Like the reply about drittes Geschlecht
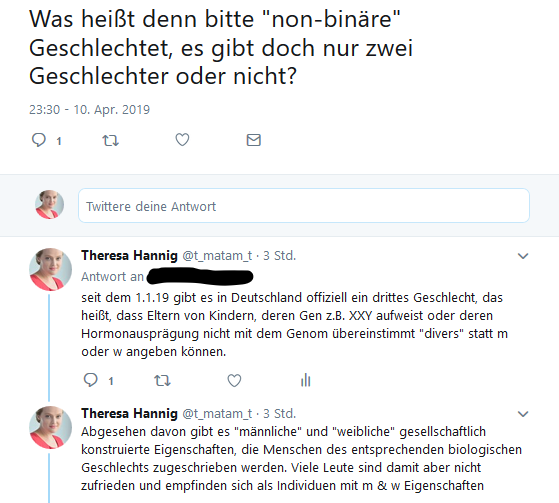 click(x=234, y=380)
